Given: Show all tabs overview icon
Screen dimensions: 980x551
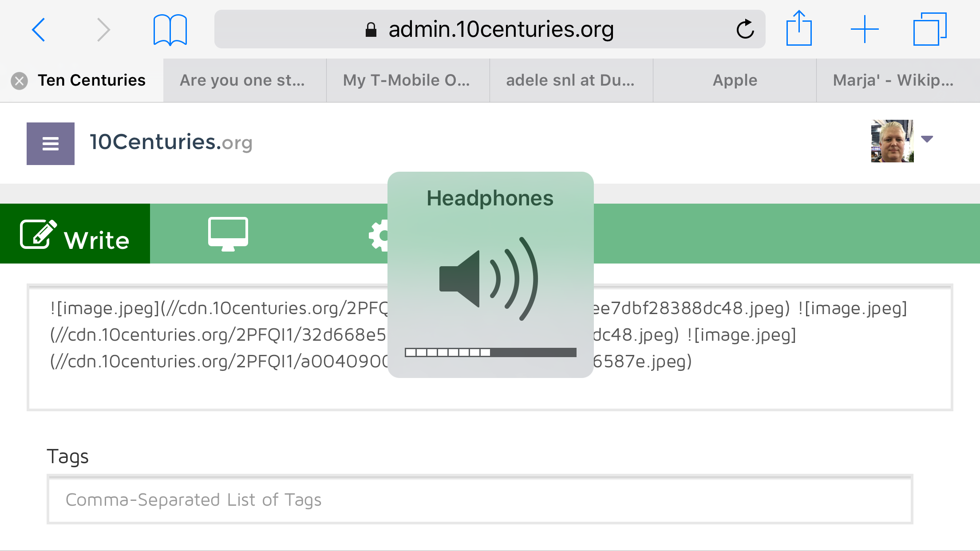Looking at the screenshot, I should click(x=929, y=29).
